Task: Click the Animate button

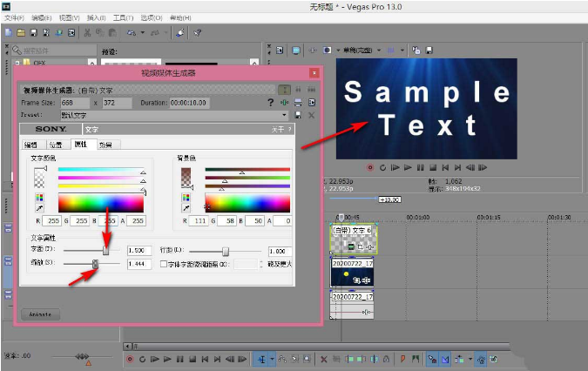Action: [41, 313]
